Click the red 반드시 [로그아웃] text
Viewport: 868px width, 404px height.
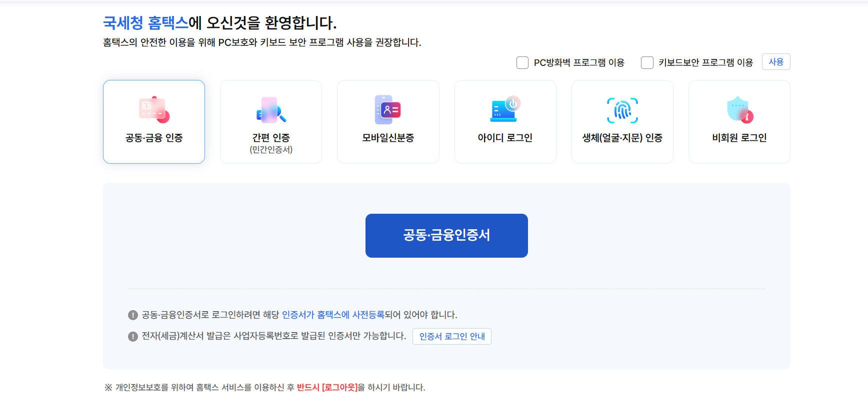pos(327,388)
